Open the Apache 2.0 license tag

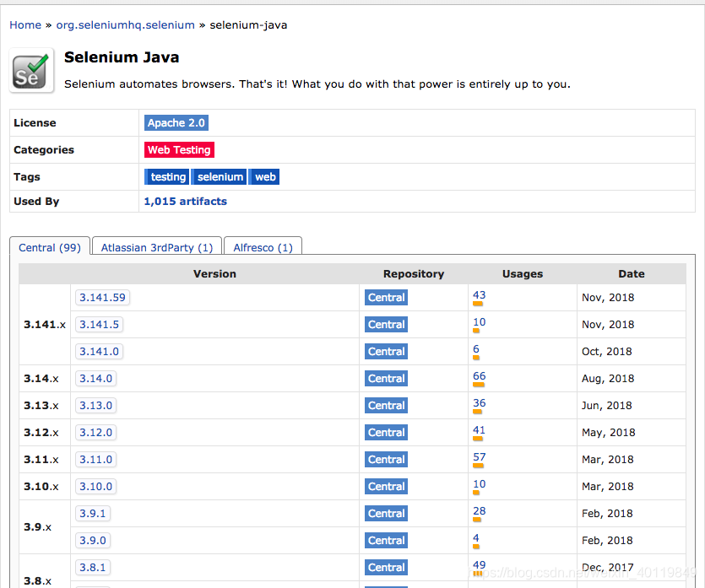coord(176,123)
